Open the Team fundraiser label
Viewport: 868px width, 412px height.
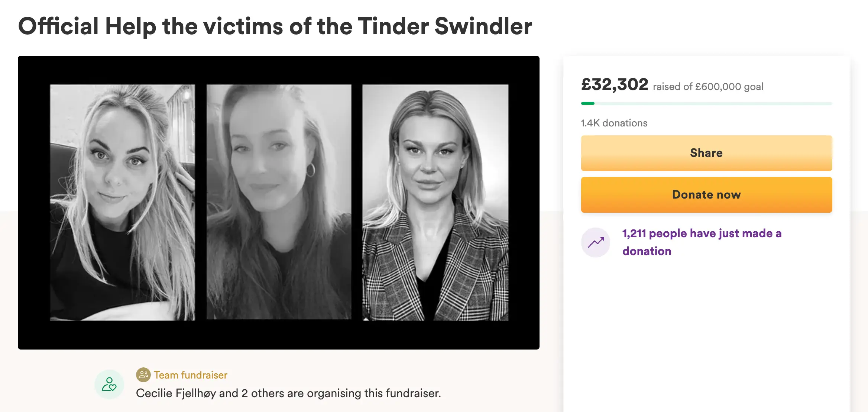point(191,375)
